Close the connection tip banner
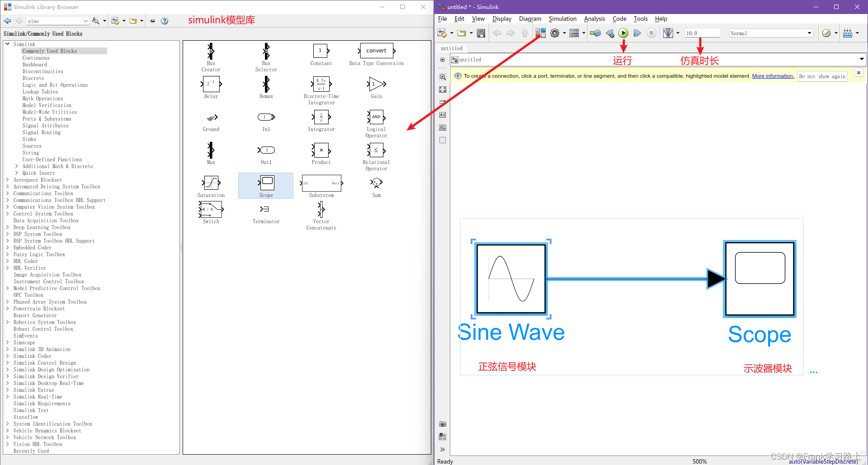This screenshot has width=868, height=465. pyautogui.click(x=859, y=73)
